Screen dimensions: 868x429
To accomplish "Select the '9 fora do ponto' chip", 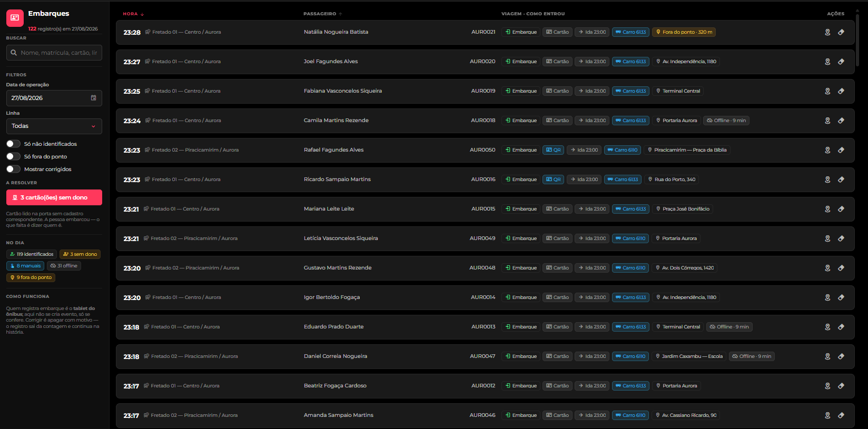I will (x=31, y=277).
